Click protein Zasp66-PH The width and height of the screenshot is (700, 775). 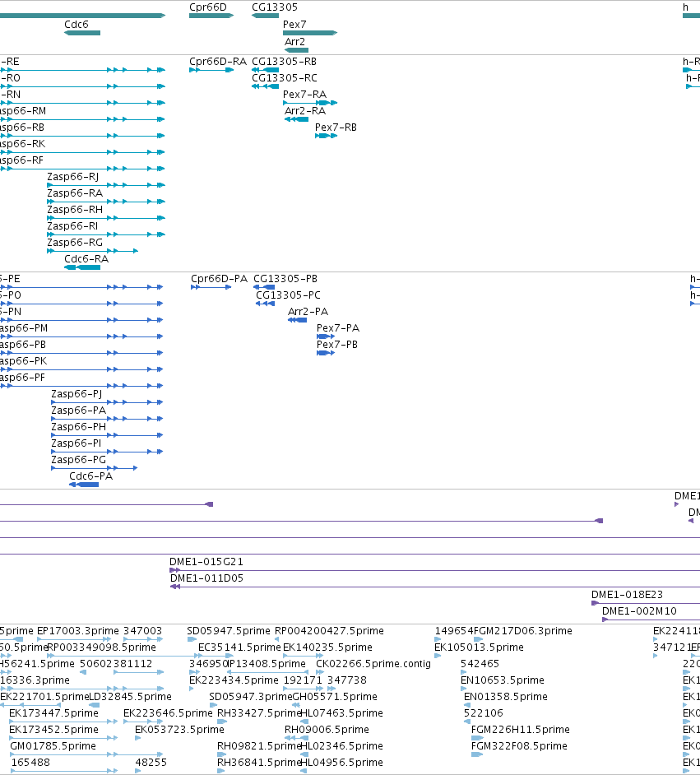pos(78,426)
